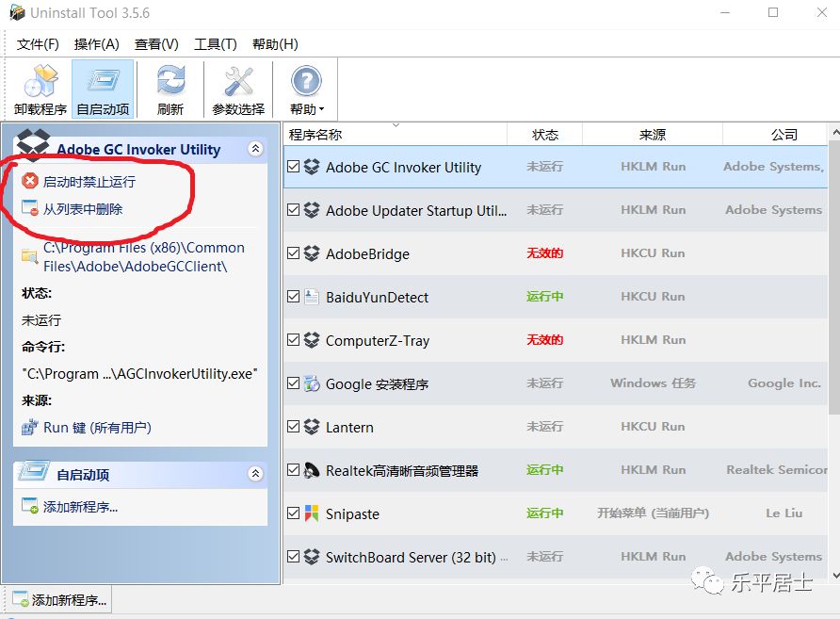Click the list scrollbar up arrow

(834, 131)
